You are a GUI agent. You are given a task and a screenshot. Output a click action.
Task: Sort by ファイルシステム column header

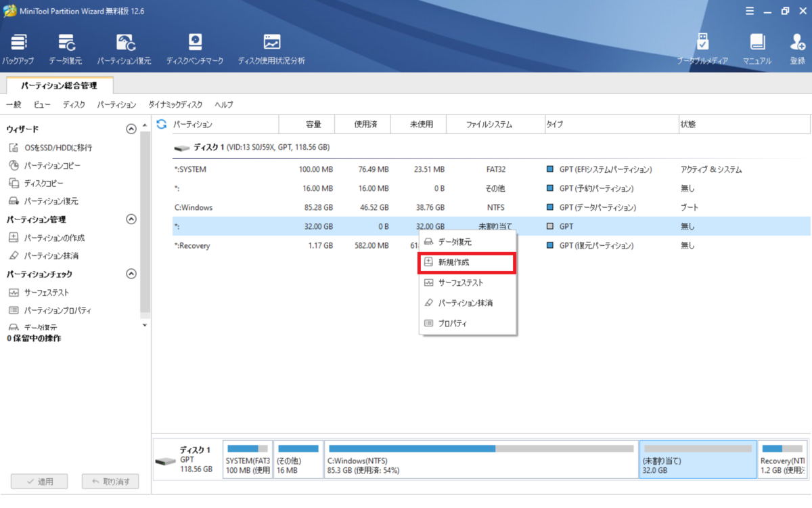(497, 124)
